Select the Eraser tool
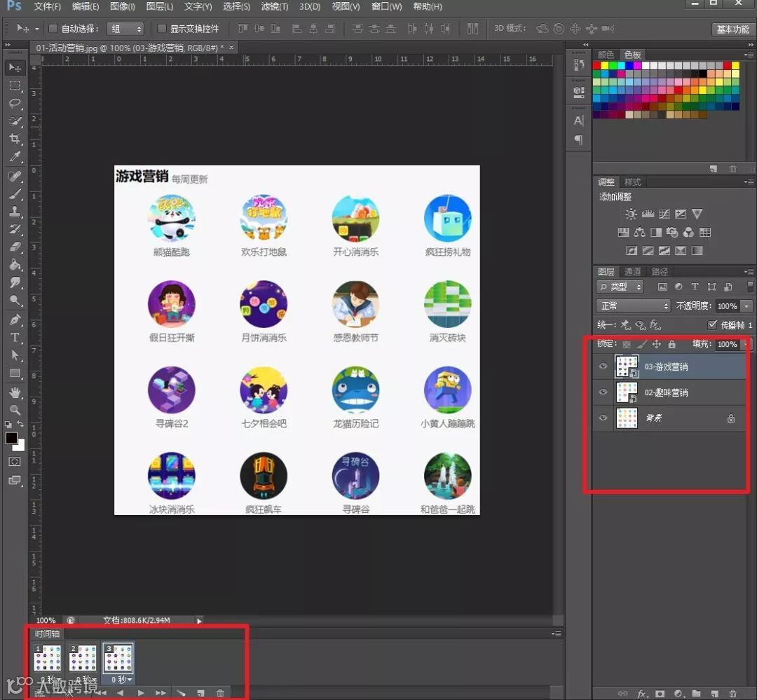This screenshot has width=757, height=700. point(15,247)
